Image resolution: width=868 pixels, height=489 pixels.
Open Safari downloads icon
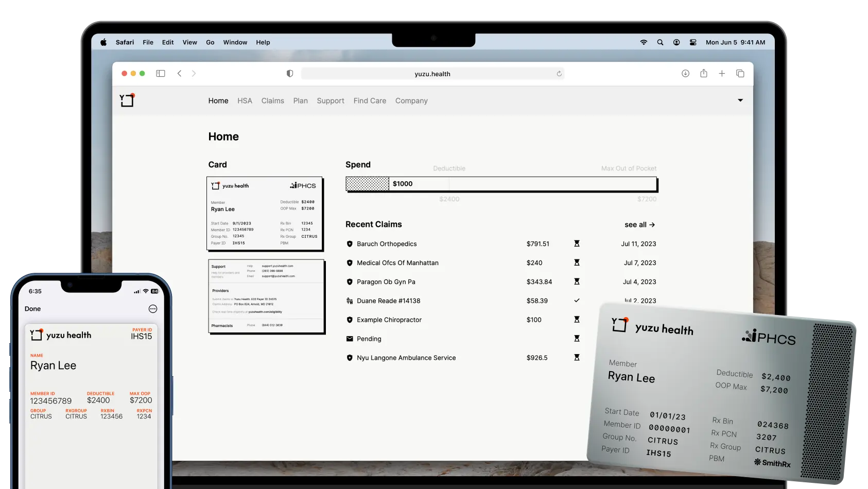685,74
